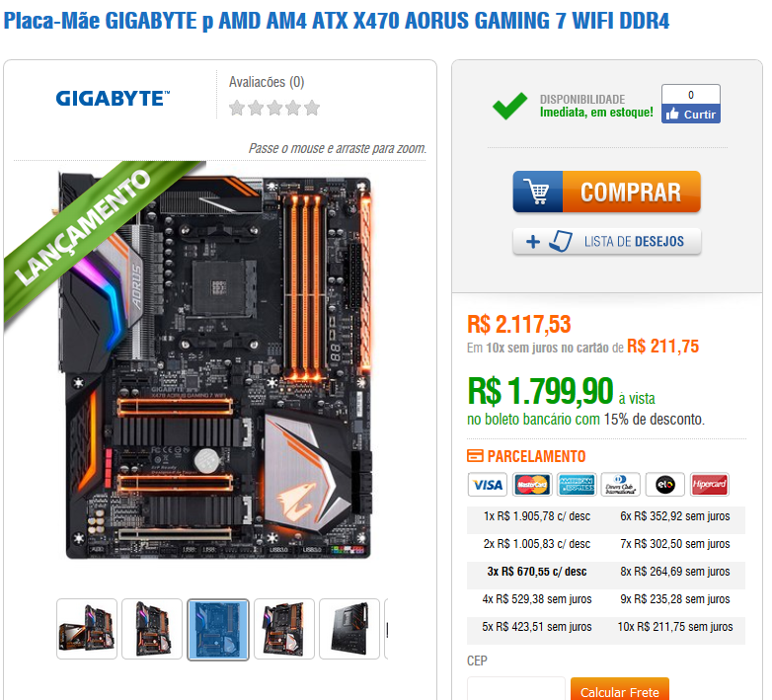This screenshot has width=772, height=700.
Task: Select the MasterCard payment icon
Action: tap(532, 485)
